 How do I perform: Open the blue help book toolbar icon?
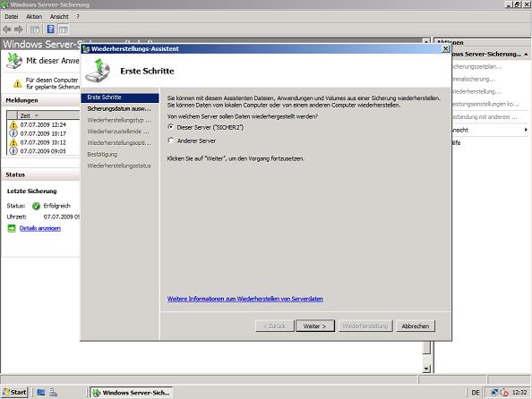(50, 30)
